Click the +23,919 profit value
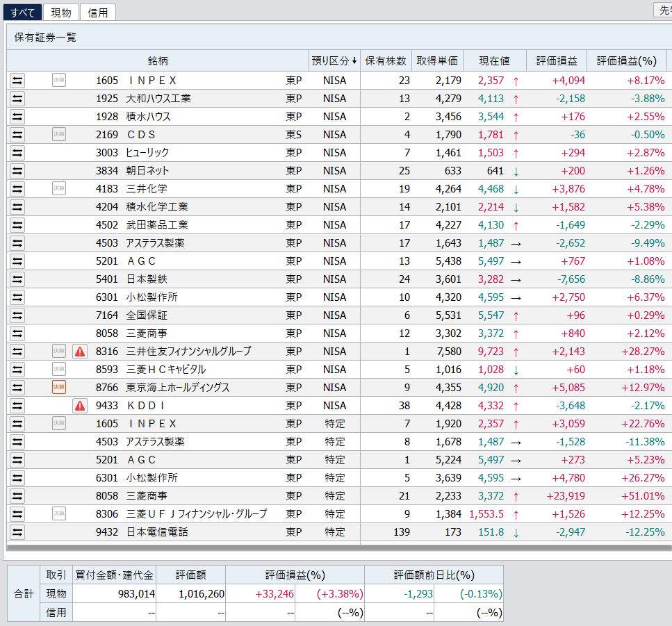672x626 pixels. pyautogui.click(x=566, y=496)
